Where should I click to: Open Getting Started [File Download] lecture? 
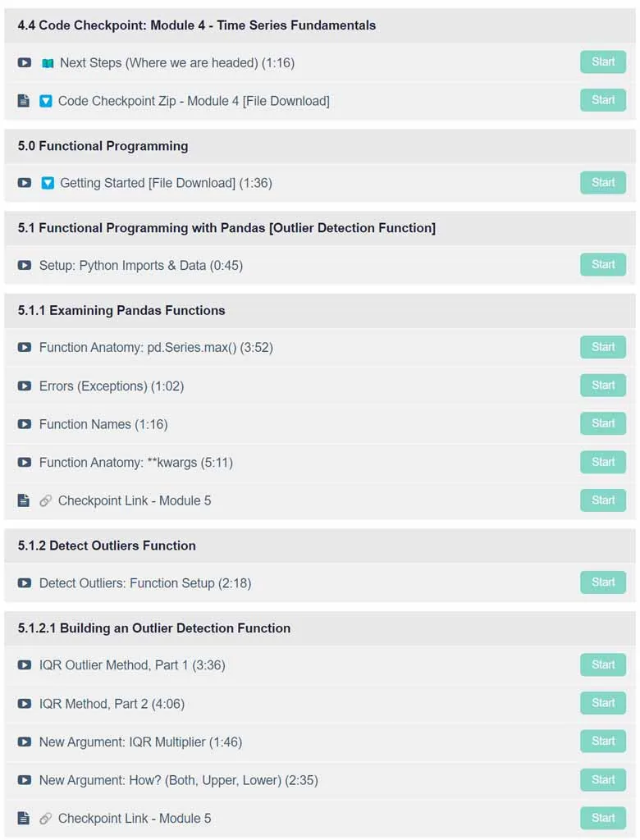(166, 183)
